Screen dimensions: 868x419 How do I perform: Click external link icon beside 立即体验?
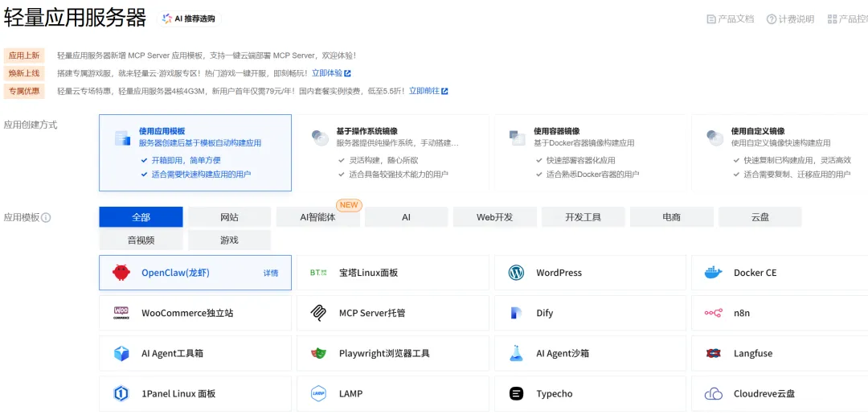point(348,73)
